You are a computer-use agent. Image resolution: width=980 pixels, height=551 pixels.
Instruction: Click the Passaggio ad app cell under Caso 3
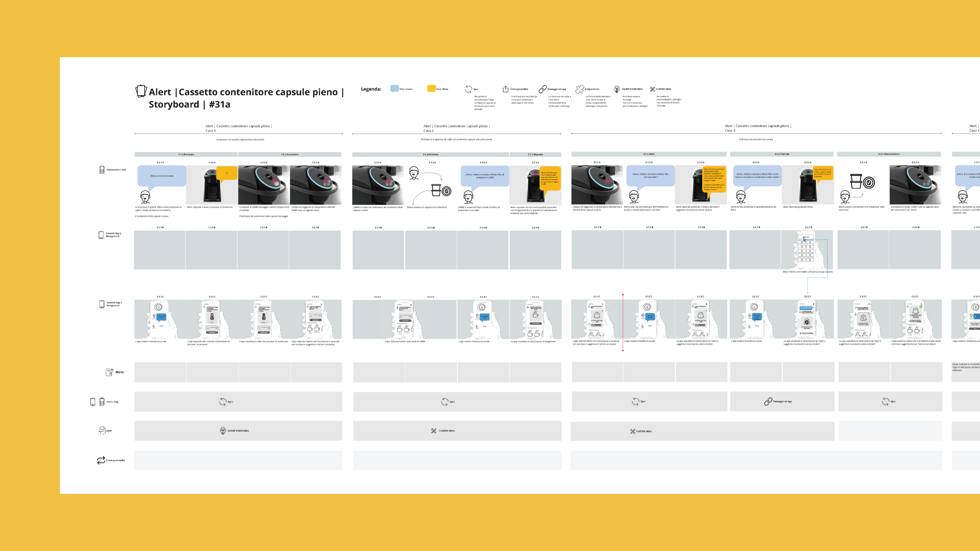(x=782, y=401)
